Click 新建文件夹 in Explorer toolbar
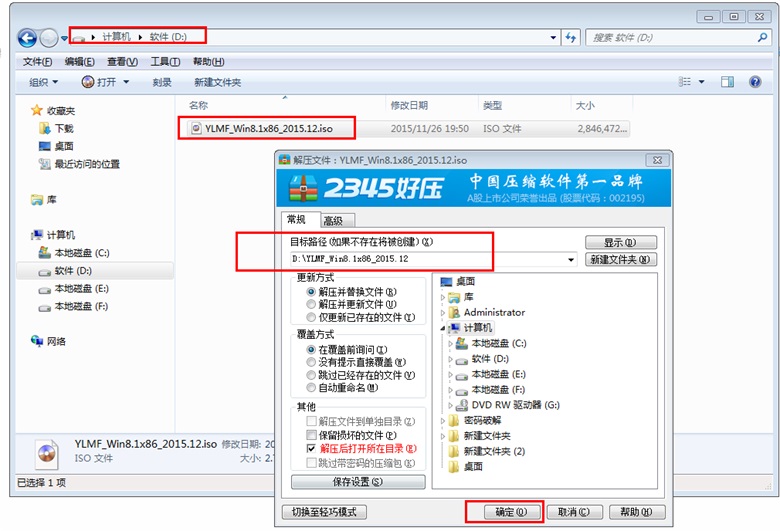780x531 pixels. pyautogui.click(x=217, y=82)
